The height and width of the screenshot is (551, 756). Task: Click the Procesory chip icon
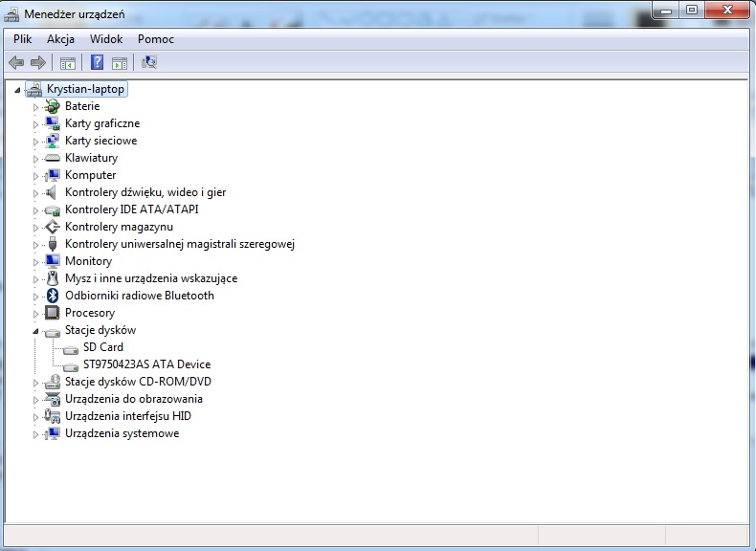pyautogui.click(x=52, y=313)
